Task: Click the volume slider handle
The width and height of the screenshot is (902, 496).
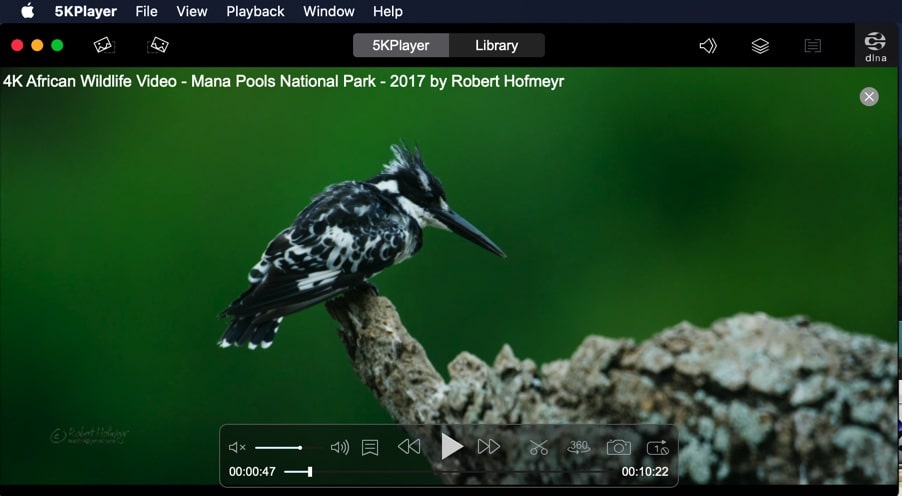Action: [300, 447]
